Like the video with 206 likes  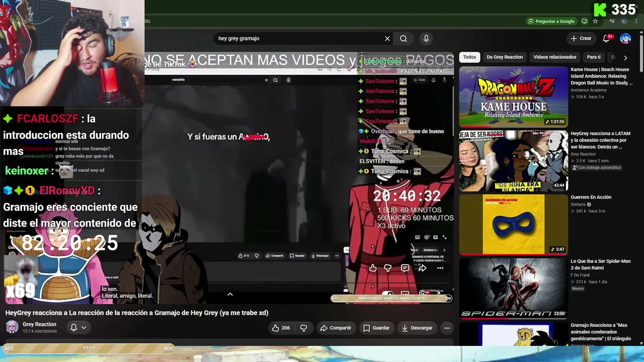[x=281, y=328]
